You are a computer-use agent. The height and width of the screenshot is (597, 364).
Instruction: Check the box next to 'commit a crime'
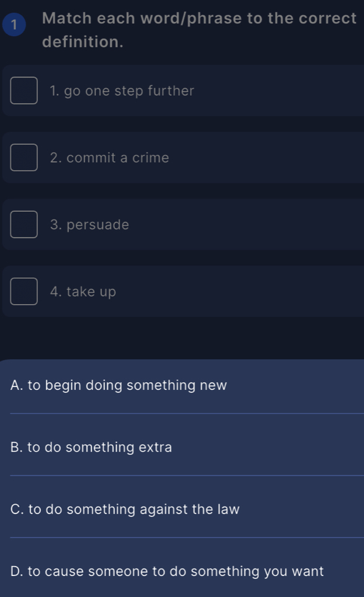[x=24, y=158]
